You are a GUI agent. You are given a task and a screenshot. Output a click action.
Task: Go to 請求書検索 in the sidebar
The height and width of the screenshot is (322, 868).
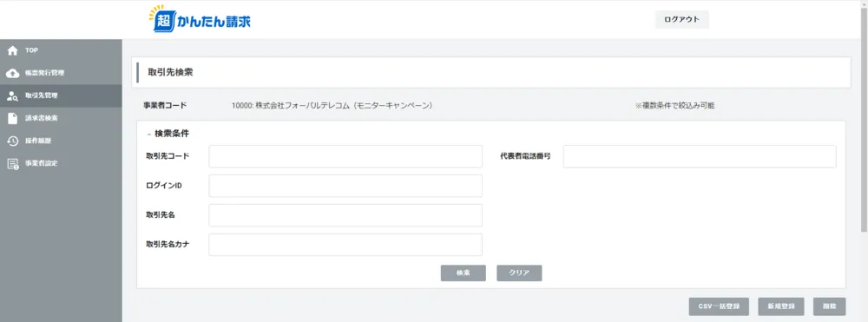61,118
